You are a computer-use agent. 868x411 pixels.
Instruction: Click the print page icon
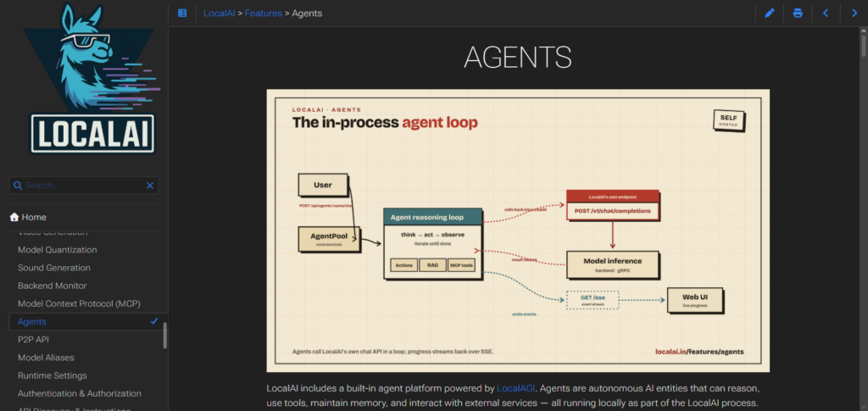click(798, 13)
